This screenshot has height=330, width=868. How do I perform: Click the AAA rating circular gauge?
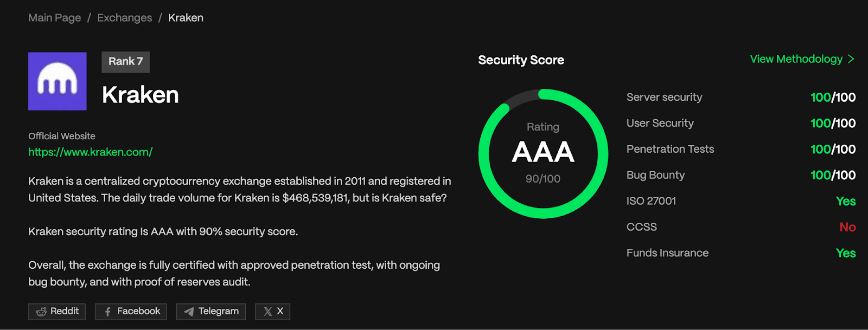543,154
